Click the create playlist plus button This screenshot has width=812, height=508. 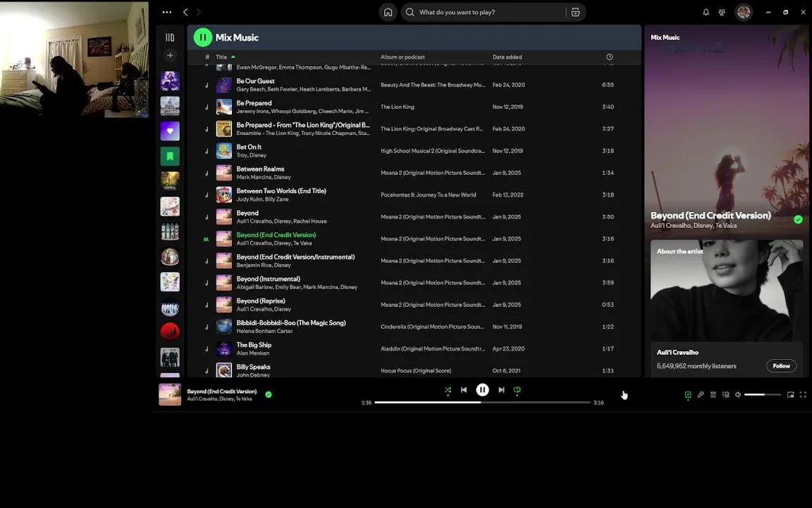pos(170,56)
